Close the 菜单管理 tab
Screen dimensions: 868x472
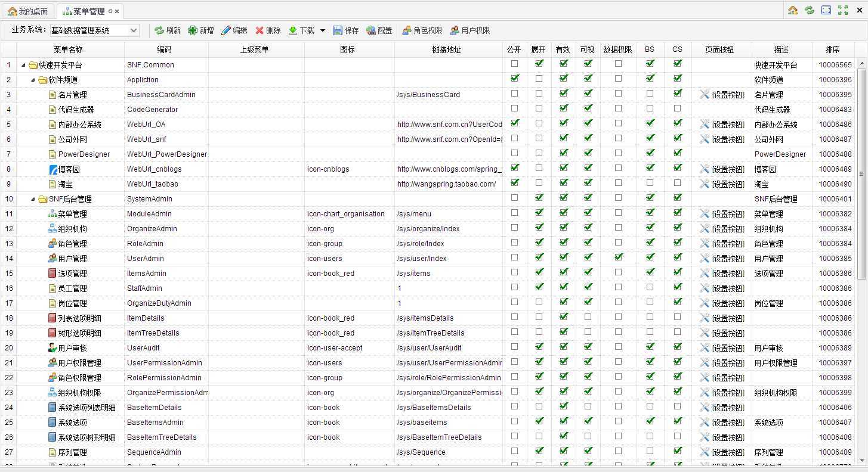pos(117,11)
